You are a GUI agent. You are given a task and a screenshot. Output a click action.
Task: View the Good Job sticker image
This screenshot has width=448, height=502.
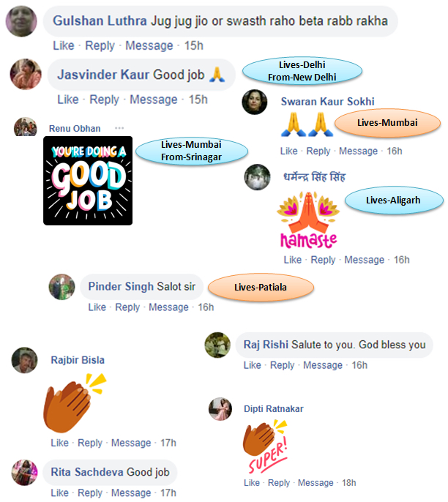(88, 181)
